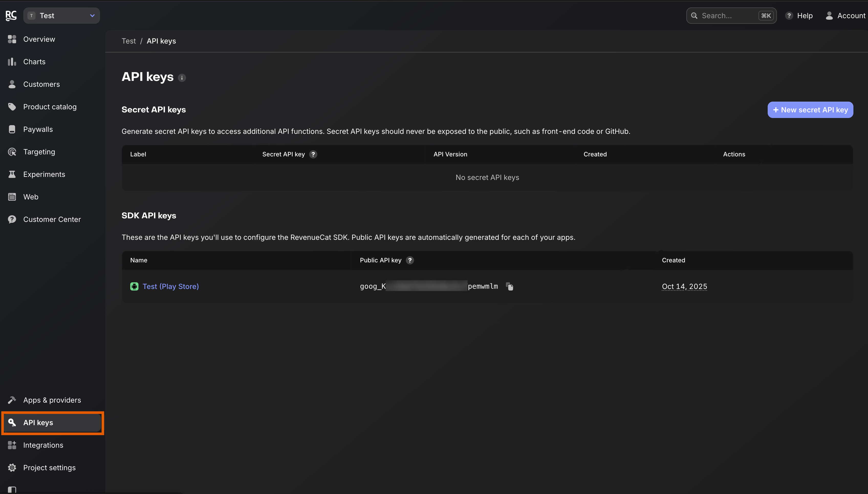Open the Help menu

pos(799,16)
